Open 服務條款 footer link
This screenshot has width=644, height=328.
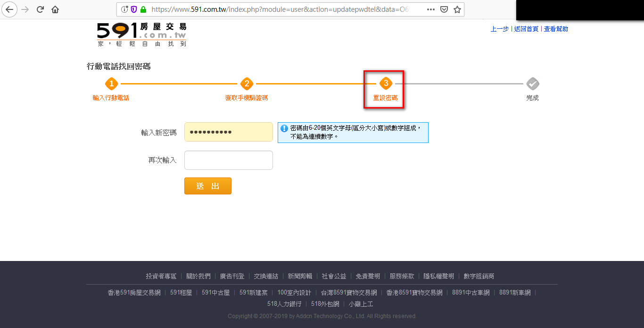[402, 276]
